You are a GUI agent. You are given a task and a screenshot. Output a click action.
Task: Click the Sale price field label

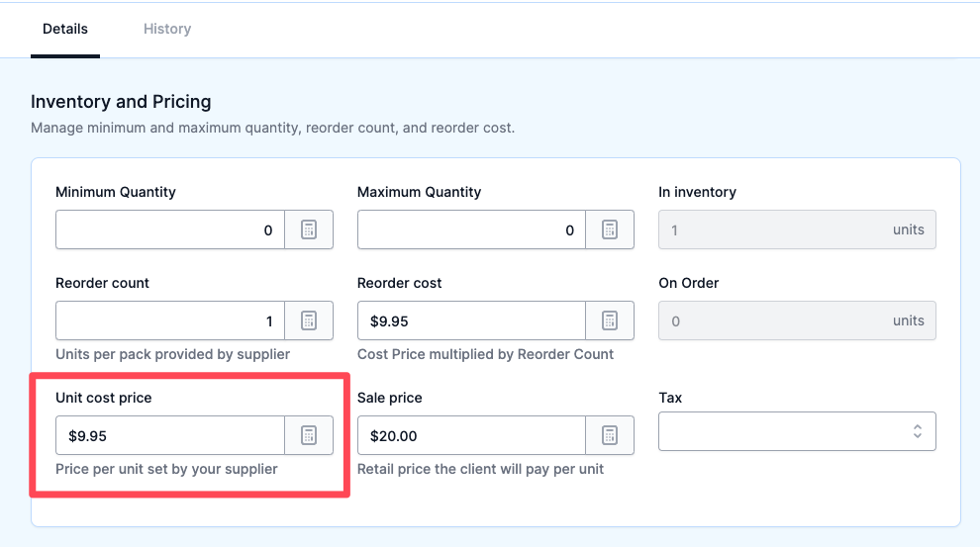389,398
